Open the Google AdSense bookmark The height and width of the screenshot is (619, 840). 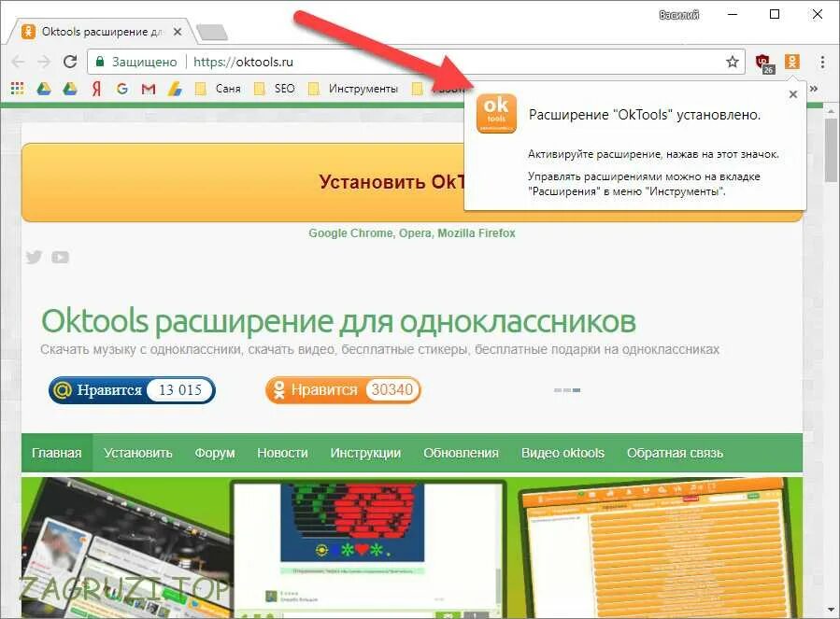point(175,89)
